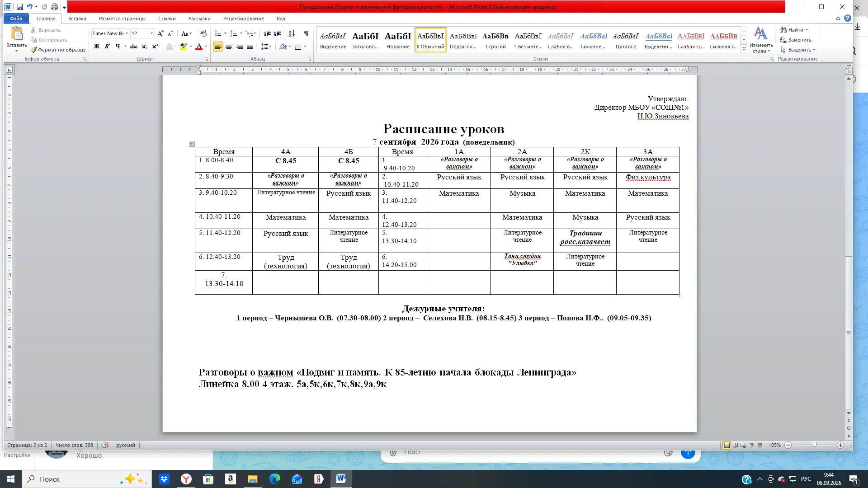
Task: Toggle italic (К) formatting
Action: click(107, 47)
